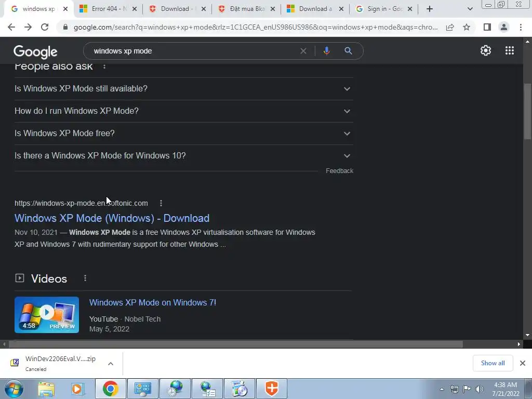Open the Google apps grid
Image resolution: width=532 pixels, height=399 pixels.
click(510, 50)
